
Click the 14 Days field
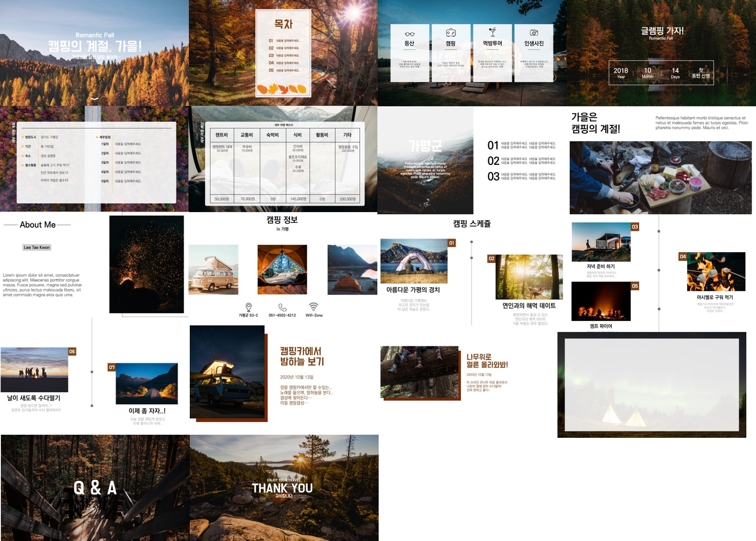coord(675,73)
